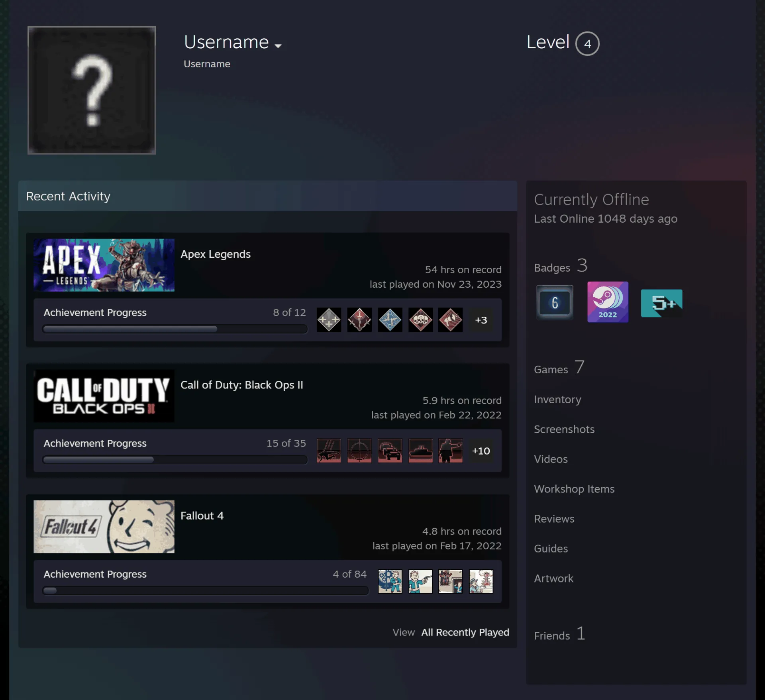Open the Steam 2022 badge
765x700 pixels.
point(608,302)
